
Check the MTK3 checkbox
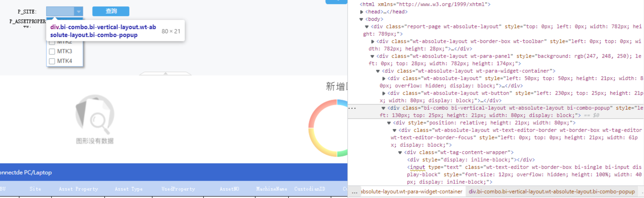[52, 52]
